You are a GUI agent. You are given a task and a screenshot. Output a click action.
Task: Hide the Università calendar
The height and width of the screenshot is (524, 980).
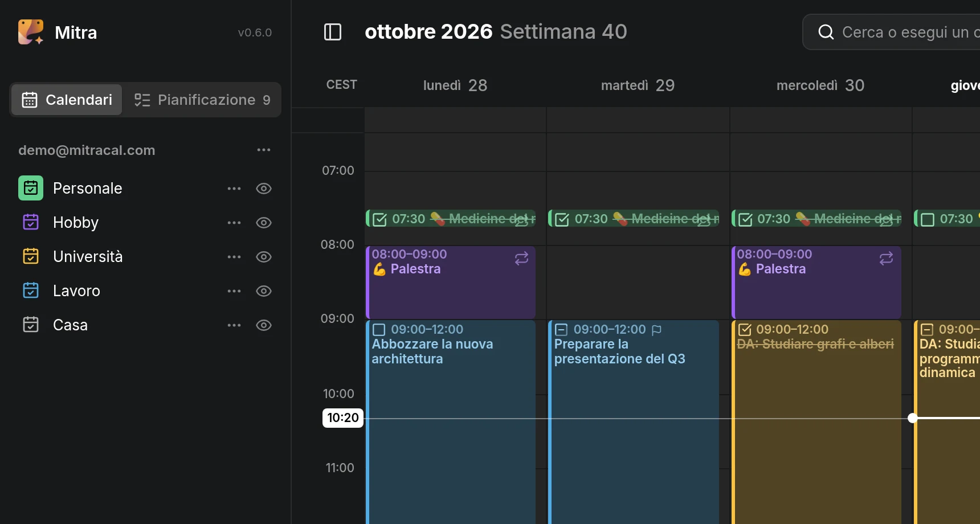click(264, 257)
